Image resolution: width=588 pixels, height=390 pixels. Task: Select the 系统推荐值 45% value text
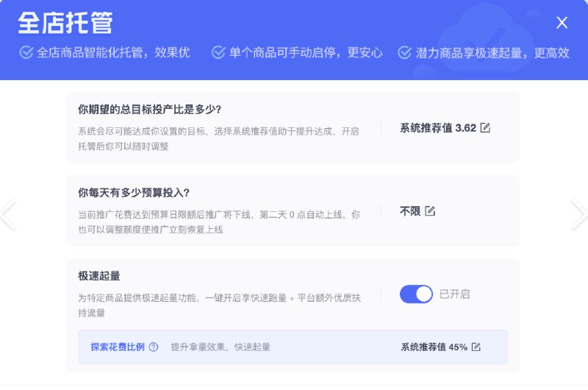(434, 347)
